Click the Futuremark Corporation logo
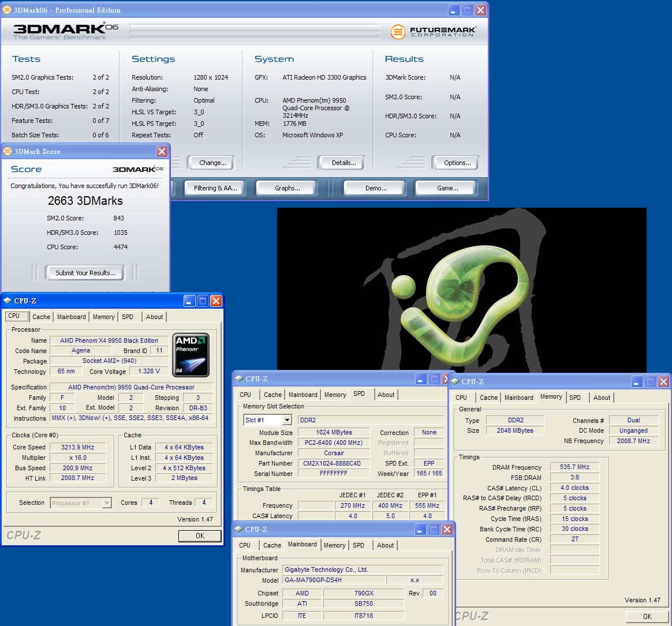 [x=433, y=31]
